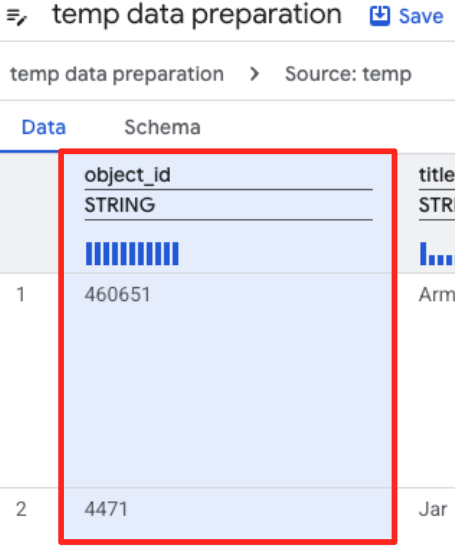Click the temp data preparation breadcrumb
The image size is (455, 547).
117,74
